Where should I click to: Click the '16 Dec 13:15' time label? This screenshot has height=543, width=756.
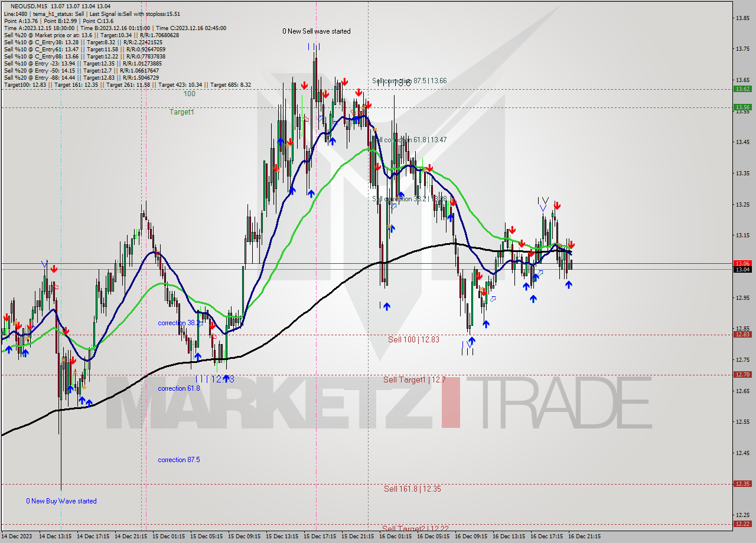(509, 537)
